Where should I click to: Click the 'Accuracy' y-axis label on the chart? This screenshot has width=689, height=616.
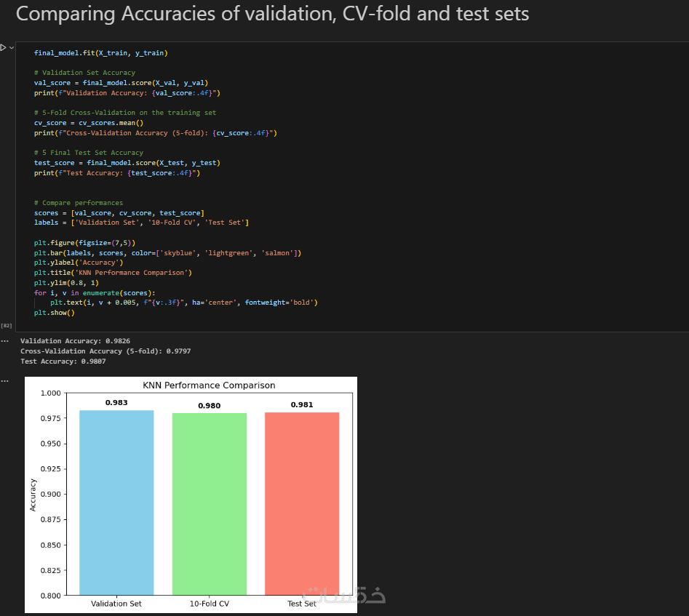33,494
